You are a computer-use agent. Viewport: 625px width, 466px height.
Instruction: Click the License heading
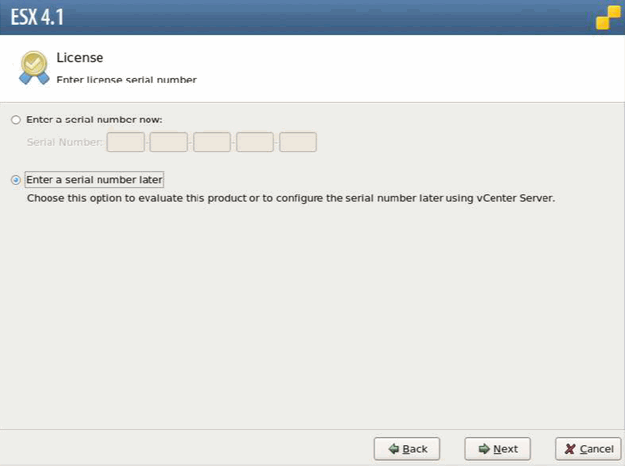click(x=80, y=58)
